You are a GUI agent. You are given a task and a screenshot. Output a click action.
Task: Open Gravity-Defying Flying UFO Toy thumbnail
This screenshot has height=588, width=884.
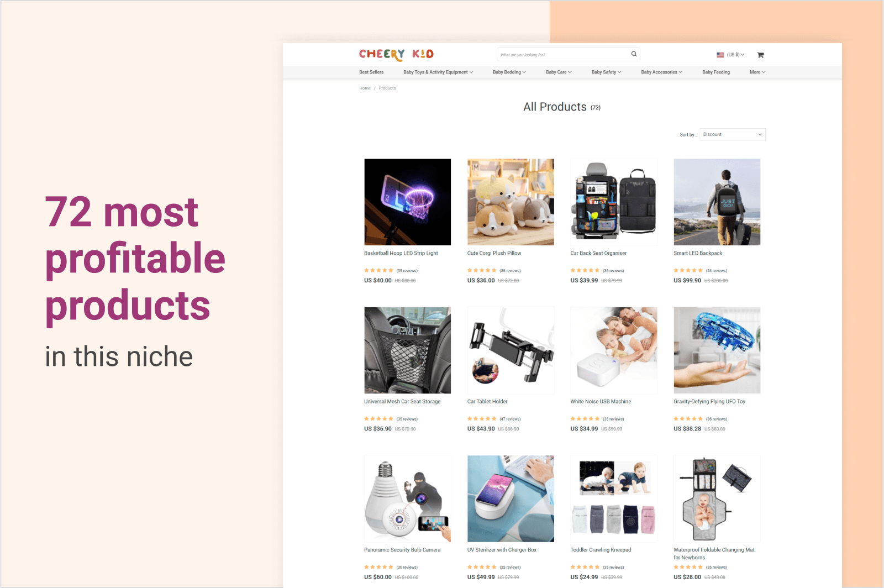717,350
